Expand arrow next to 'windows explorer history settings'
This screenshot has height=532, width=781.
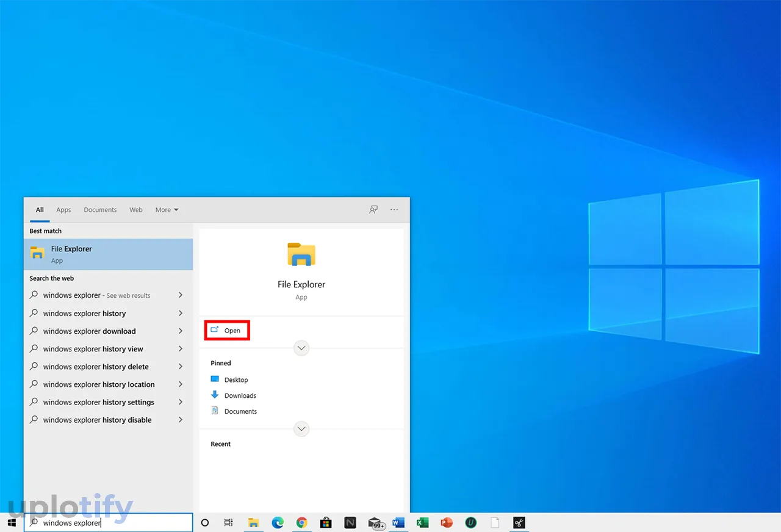pos(181,402)
